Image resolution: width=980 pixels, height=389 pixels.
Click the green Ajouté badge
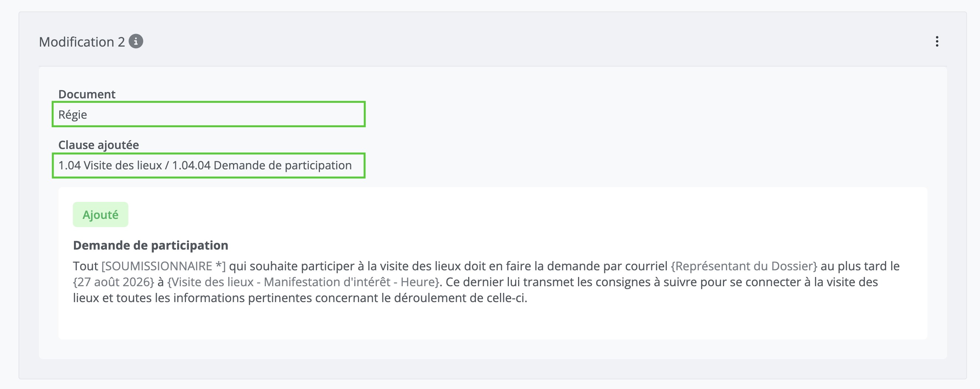[x=101, y=214]
